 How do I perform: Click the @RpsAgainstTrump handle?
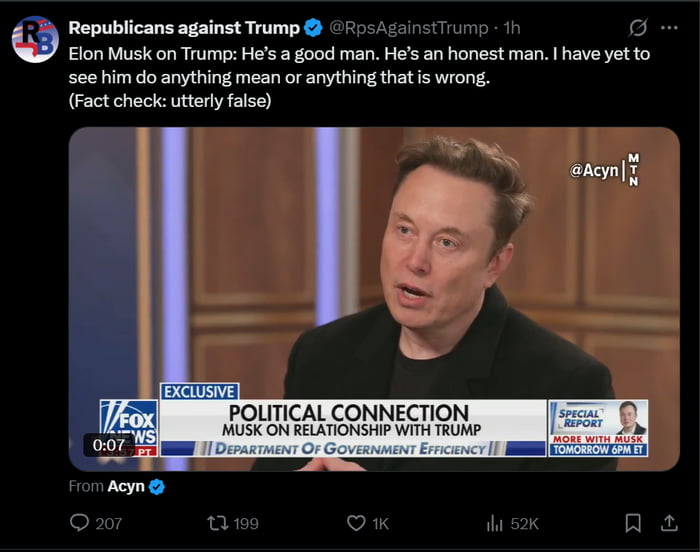pyautogui.click(x=409, y=28)
